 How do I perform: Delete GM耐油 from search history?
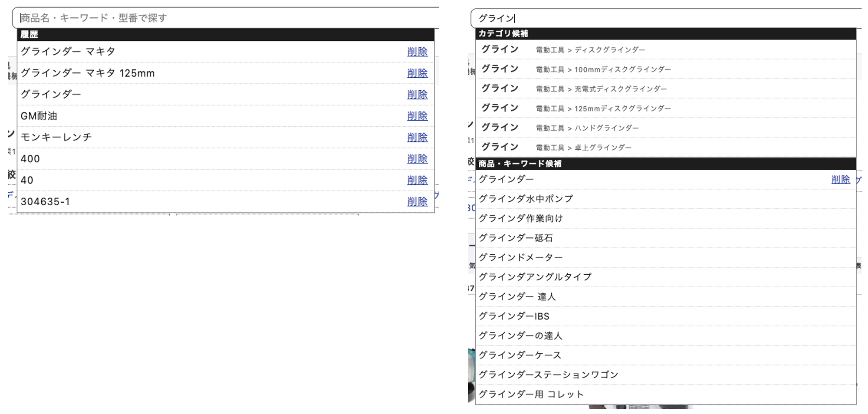(417, 116)
